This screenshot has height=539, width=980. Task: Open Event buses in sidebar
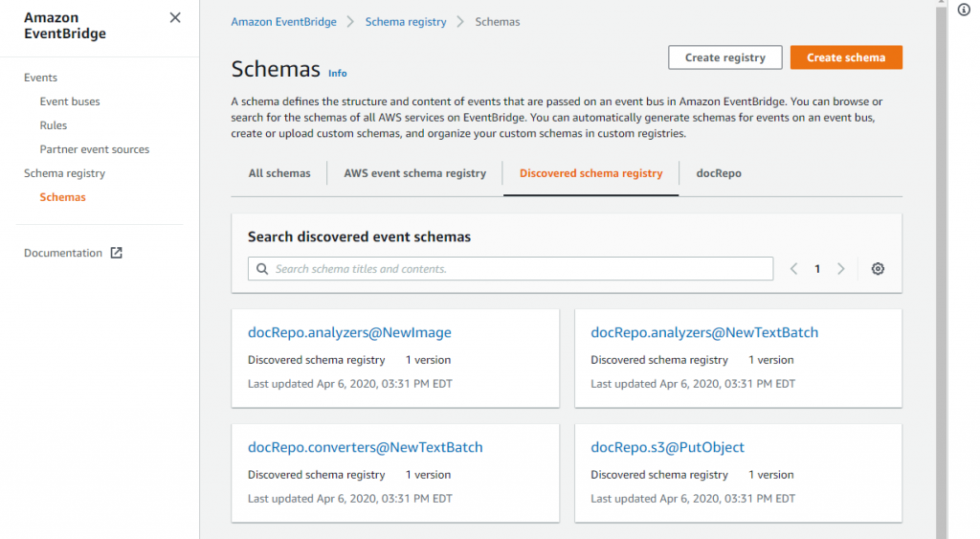[x=70, y=101]
